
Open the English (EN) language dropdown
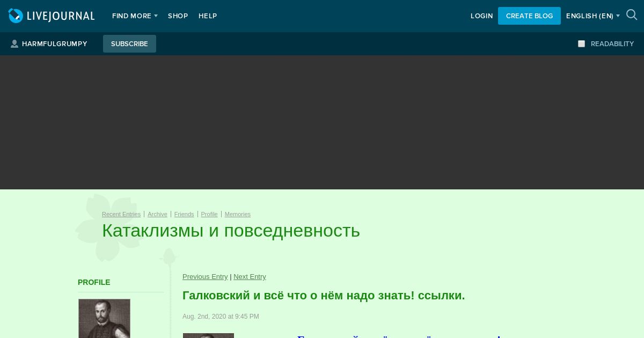(x=592, y=16)
